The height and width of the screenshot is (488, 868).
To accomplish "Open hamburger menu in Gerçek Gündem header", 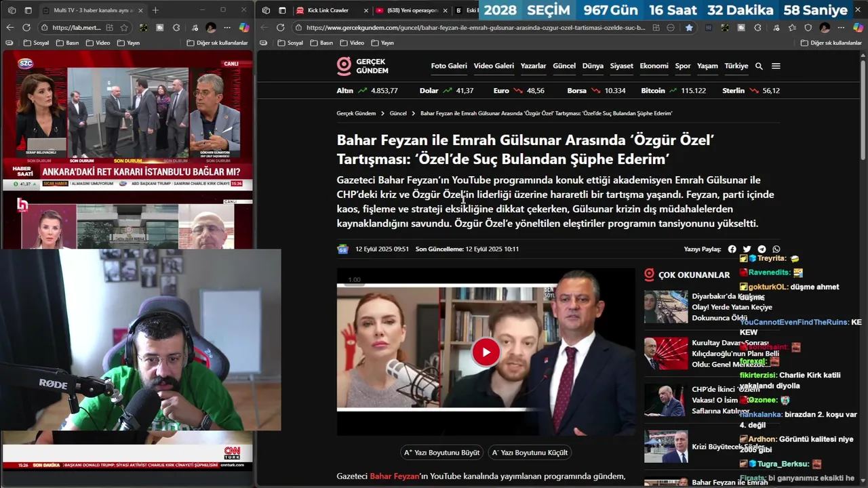I will (x=776, y=66).
